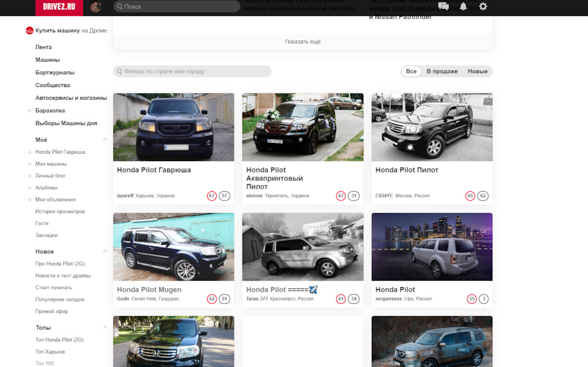Open Автосервисы и магазины in the sidebar
This screenshot has width=588, height=367.
point(71,98)
